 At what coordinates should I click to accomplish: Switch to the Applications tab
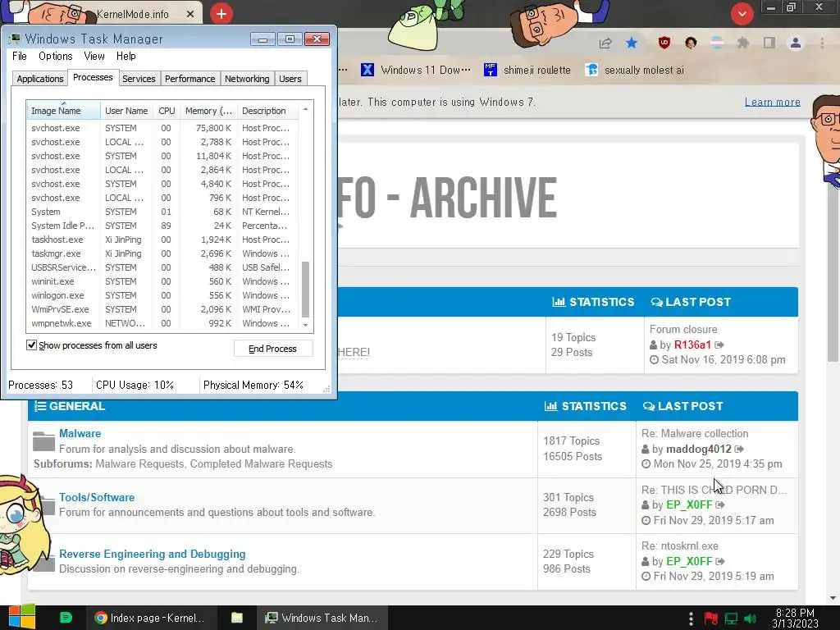point(39,79)
